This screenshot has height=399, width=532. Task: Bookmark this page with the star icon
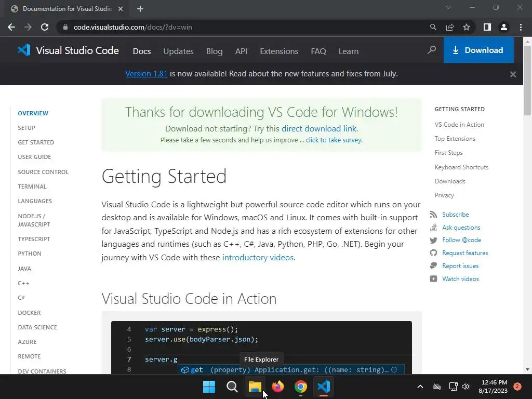point(467,27)
